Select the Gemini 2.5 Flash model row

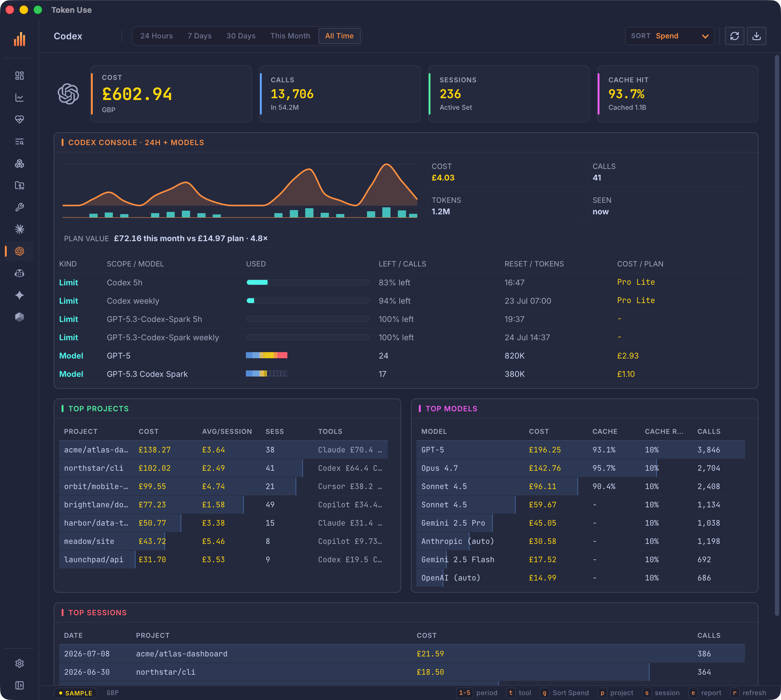point(581,559)
